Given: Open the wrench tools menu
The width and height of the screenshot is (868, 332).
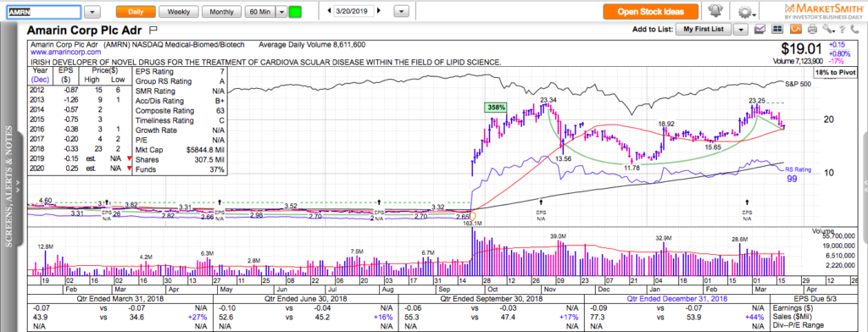Looking at the screenshot, I should pyautogui.click(x=829, y=29).
